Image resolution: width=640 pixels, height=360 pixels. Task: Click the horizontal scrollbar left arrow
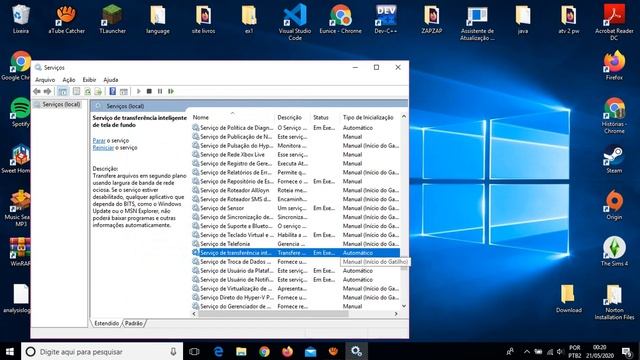pyautogui.click(x=194, y=314)
